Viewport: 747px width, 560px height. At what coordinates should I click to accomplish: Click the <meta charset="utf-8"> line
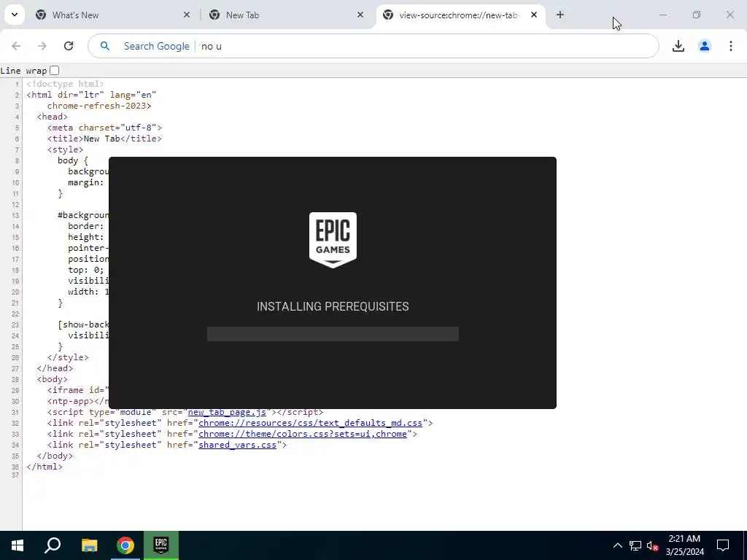tap(104, 128)
